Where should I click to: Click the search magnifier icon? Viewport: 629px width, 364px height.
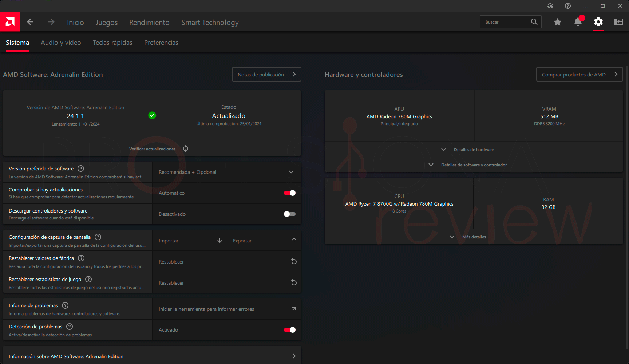tap(534, 22)
